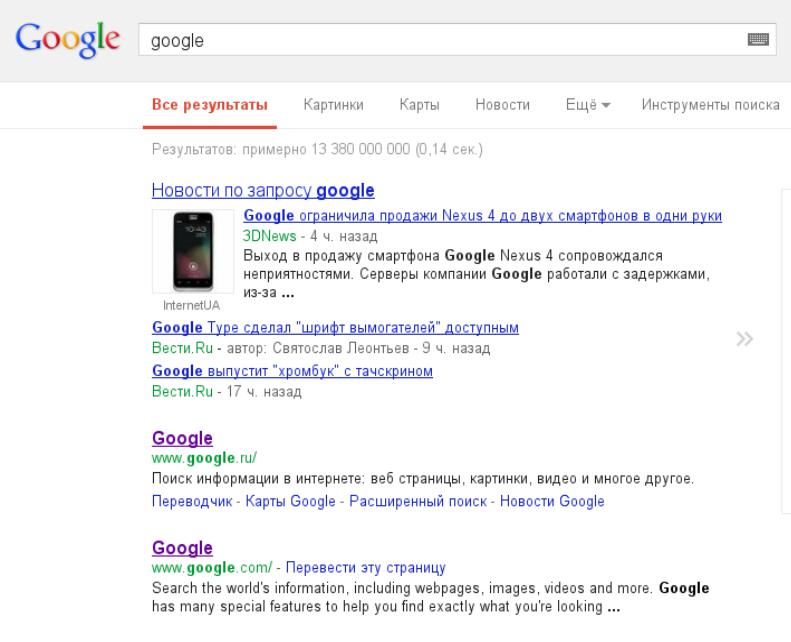The height and width of the screenshot is (642, 791).
Task: Open the Google result for www.google.com
Action: [182, 548]
